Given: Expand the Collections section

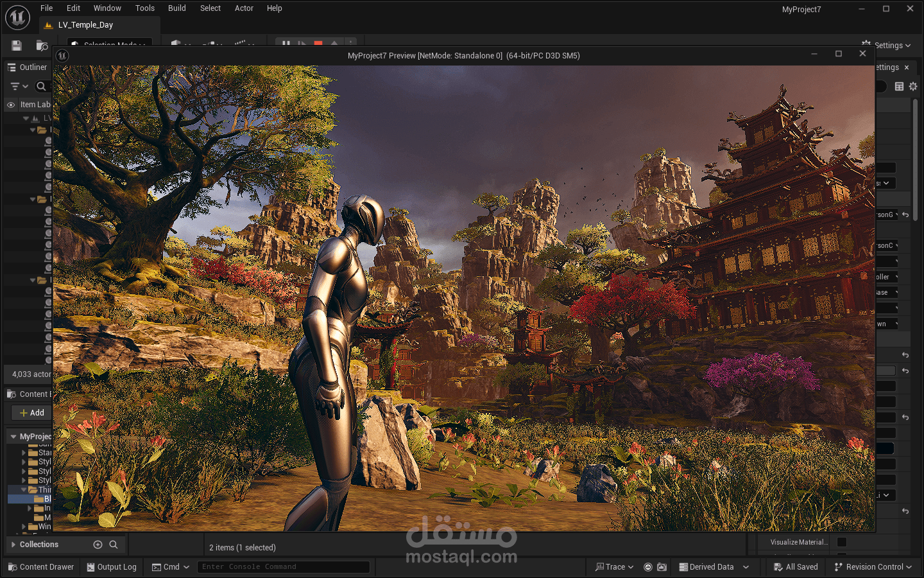Looking at the screenshot, I should tap(13, 545).
